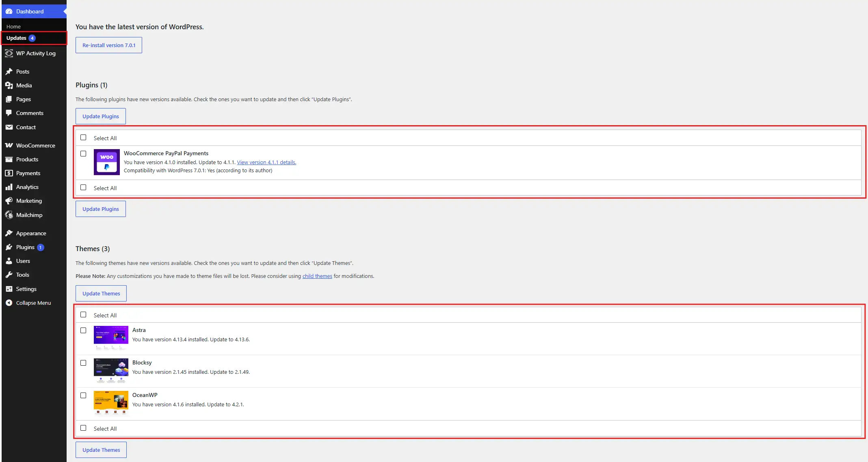Click the Updates count badge 4
This screenshot has width=868, height=462.
[x=32, y=38]
